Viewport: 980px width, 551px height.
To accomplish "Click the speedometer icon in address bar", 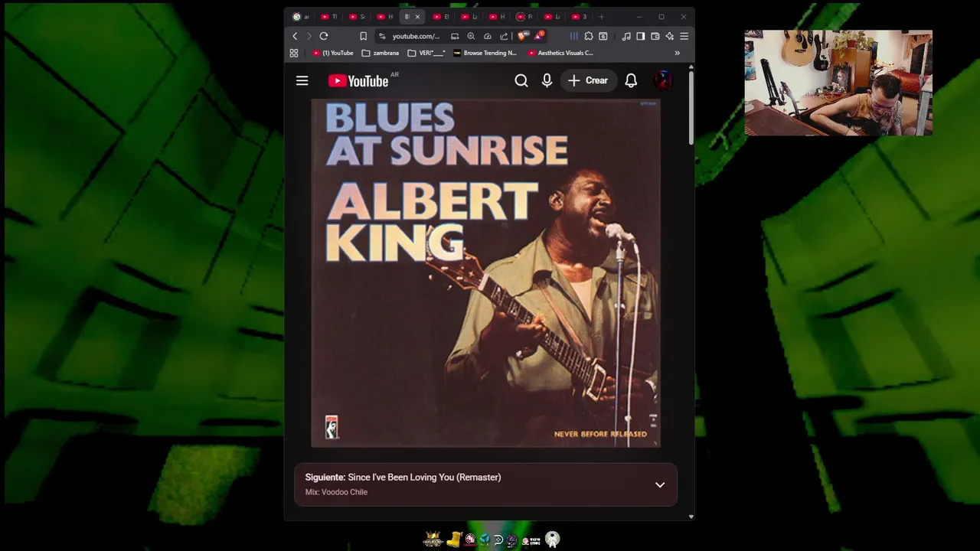I will tap(487, 36).
